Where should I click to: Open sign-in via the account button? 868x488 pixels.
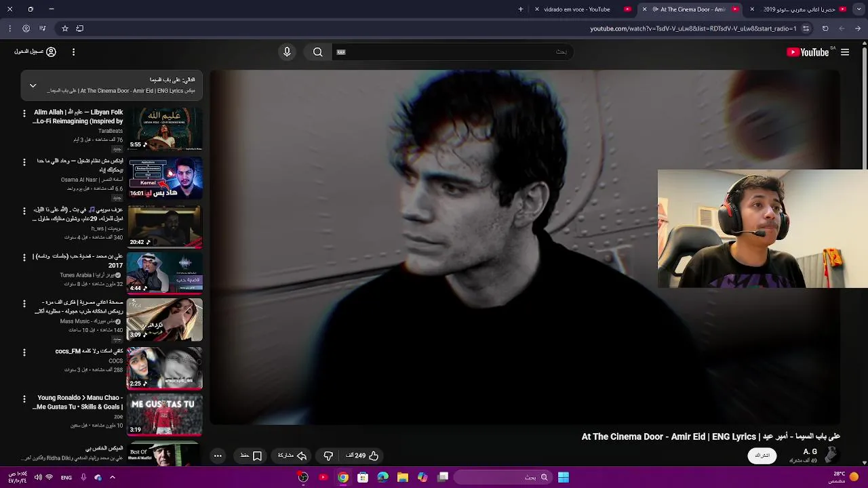click(35, 52)
